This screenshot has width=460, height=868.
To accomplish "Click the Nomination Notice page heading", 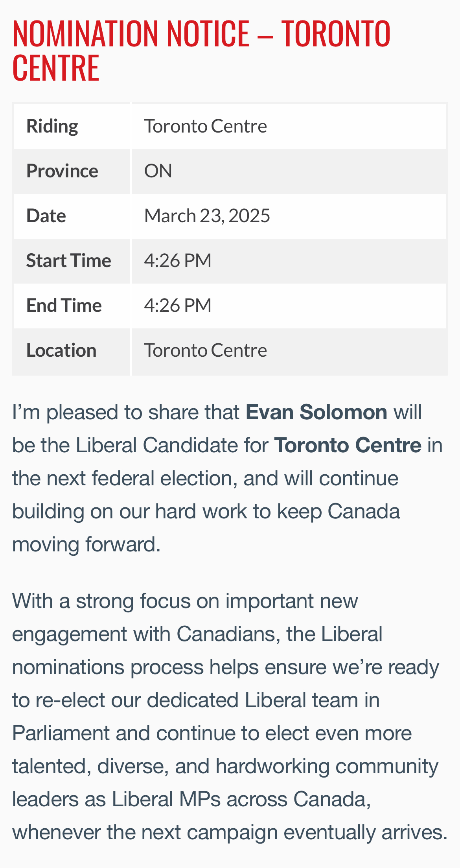I will point(201,50).
